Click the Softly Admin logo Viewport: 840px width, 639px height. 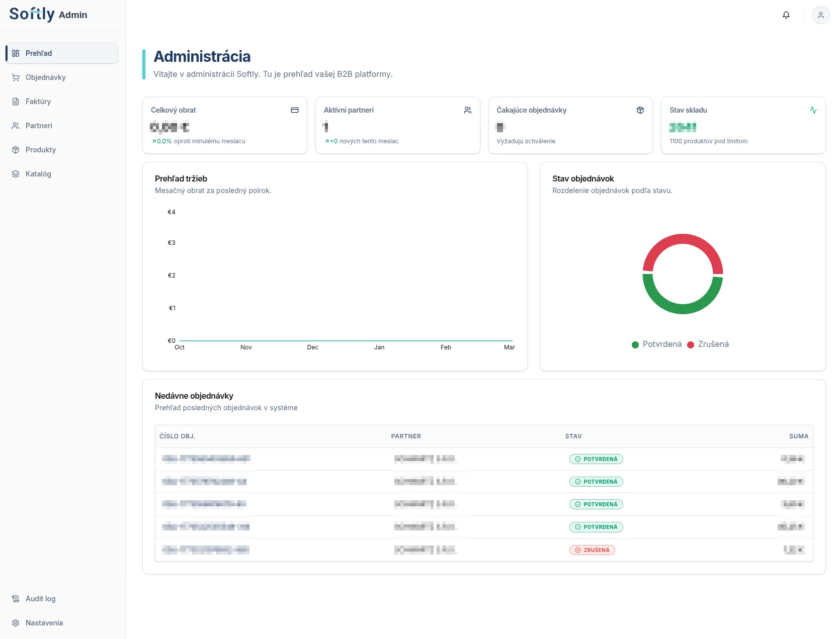48,15
